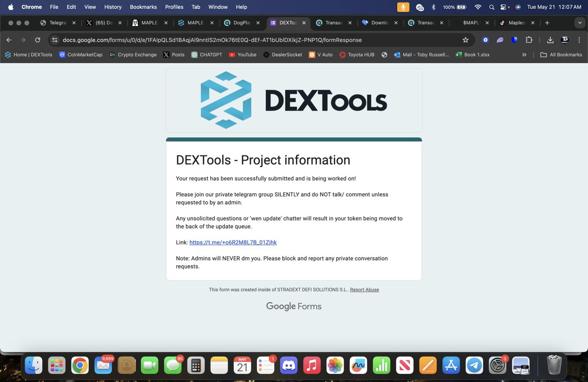Open the DealerSocket bookmark

coord(283,54)
